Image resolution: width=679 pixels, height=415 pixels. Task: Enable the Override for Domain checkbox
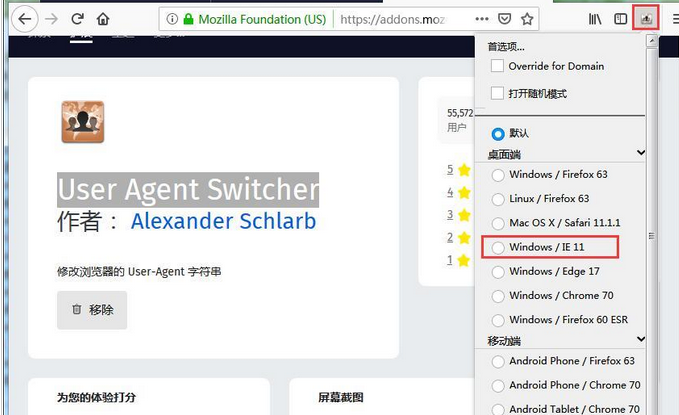(497, 66)
